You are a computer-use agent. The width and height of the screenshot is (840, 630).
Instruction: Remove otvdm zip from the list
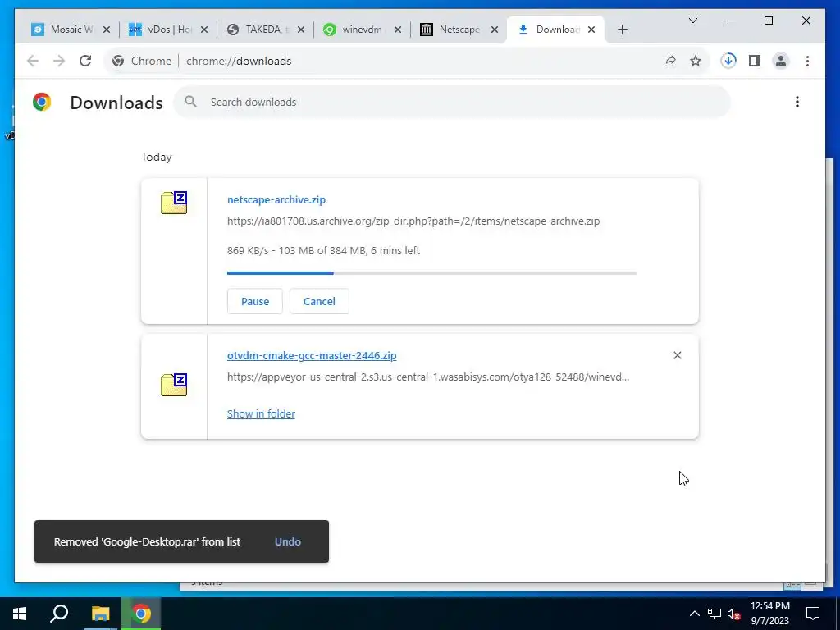point(677,355)
